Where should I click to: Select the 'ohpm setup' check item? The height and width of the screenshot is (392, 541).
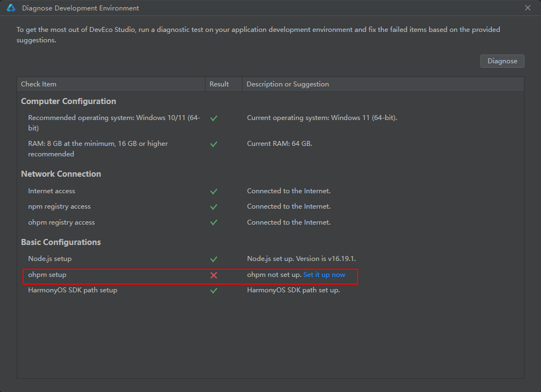(x=47, y=275)
